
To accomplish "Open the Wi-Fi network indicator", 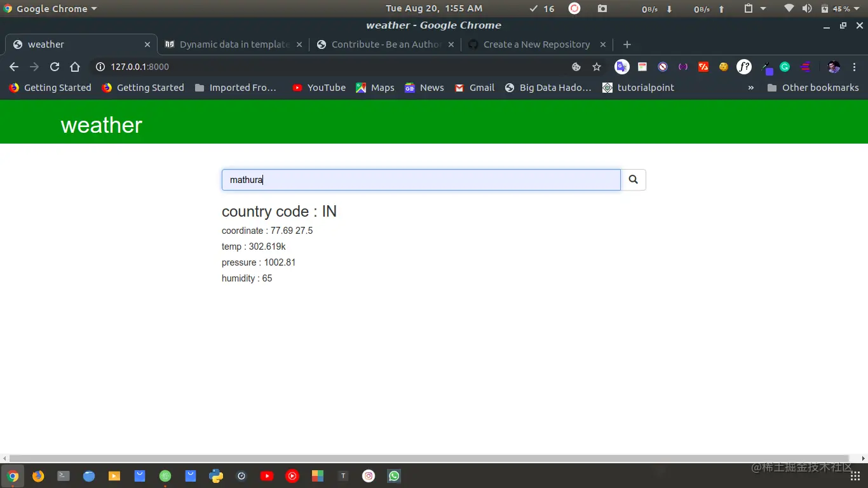I will click(789, 9).
